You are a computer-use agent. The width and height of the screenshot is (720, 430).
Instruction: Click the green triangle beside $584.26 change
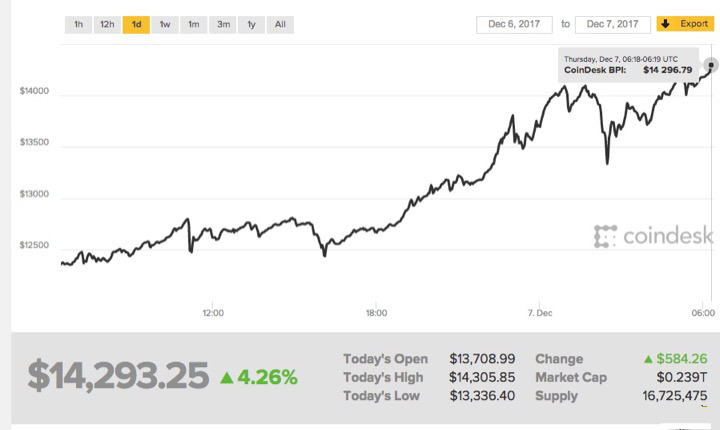[x=650, y=359]
